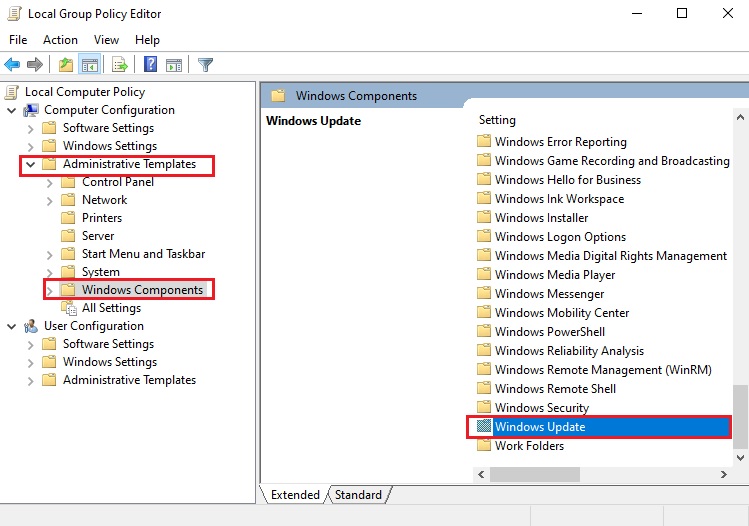The width and height of the screenshot is (749, 526).
Task: Expand the Windows Components tree node
Action: point(50,290)
